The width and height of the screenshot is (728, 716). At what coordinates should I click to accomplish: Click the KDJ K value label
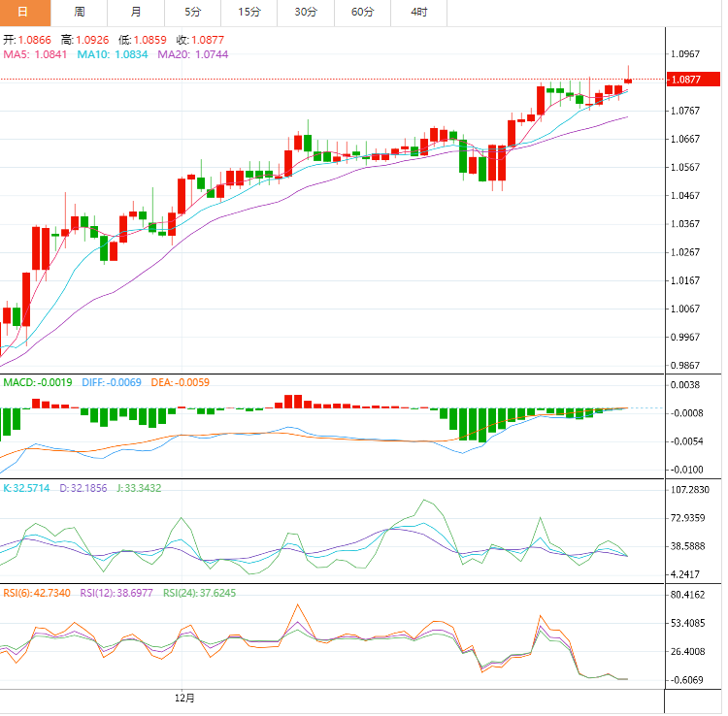27,488
